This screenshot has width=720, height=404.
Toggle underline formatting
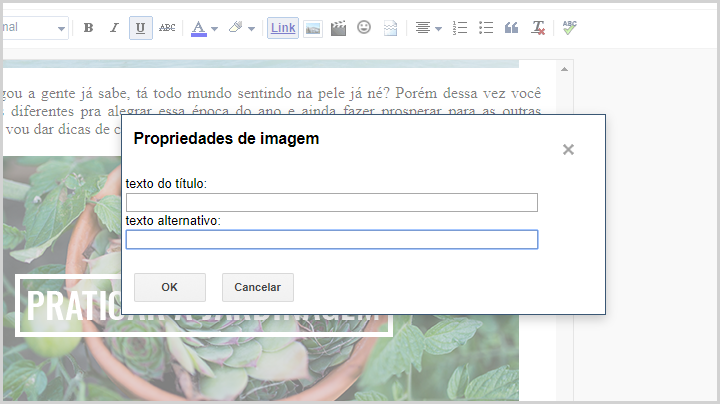141,28
